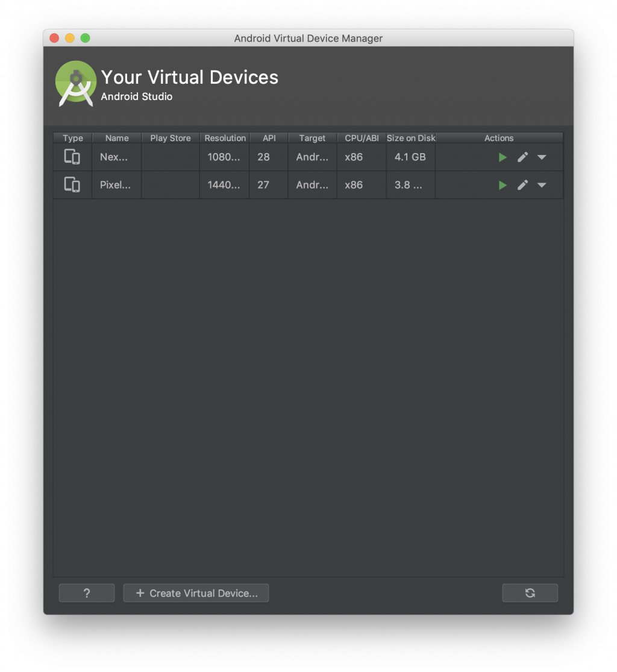Click the device type icon in Pixel row
Viewport: 617px width, 672px height.
[72, 184]
